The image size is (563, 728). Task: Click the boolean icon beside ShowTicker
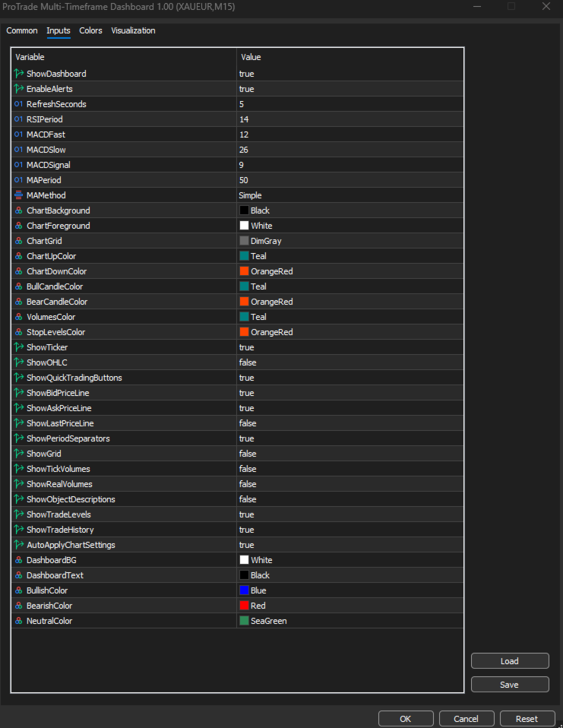click(19, 347)
